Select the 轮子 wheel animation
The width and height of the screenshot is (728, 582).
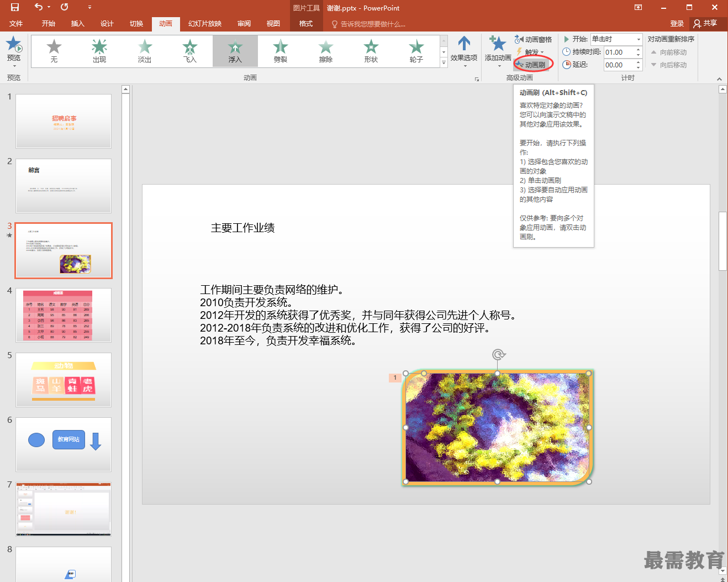tap(416, 51)
